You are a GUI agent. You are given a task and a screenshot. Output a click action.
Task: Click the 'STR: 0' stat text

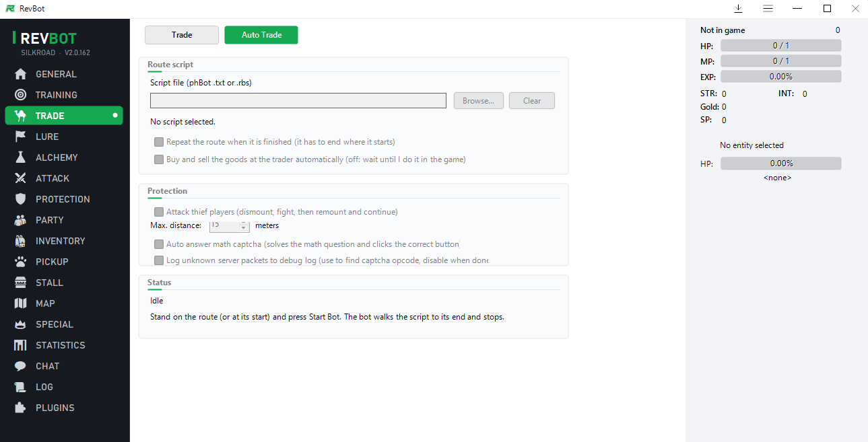[x=713, y=94]
